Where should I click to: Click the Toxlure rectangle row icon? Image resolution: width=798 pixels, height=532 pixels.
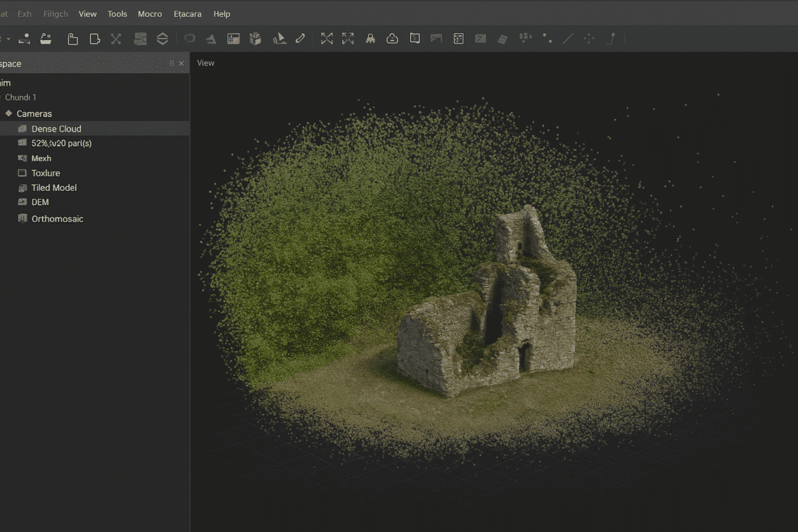(23, 173)
